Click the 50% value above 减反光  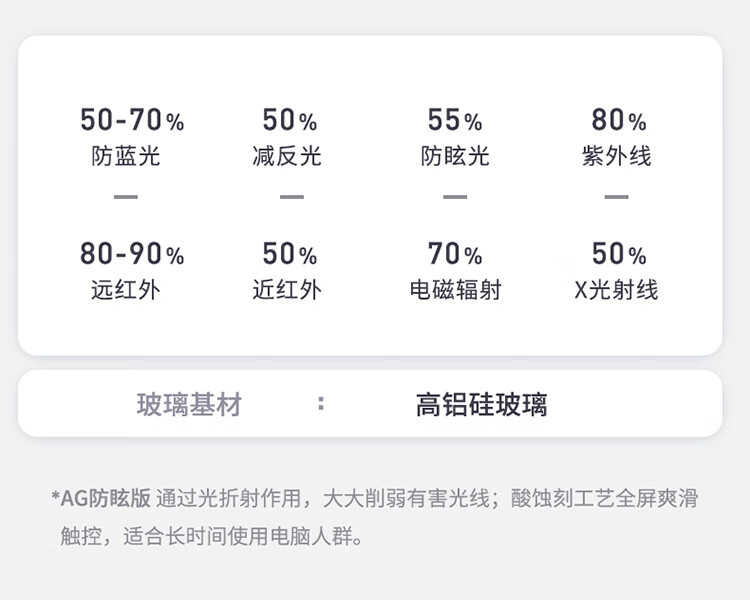pyautogui.click(x=289, y=121)
